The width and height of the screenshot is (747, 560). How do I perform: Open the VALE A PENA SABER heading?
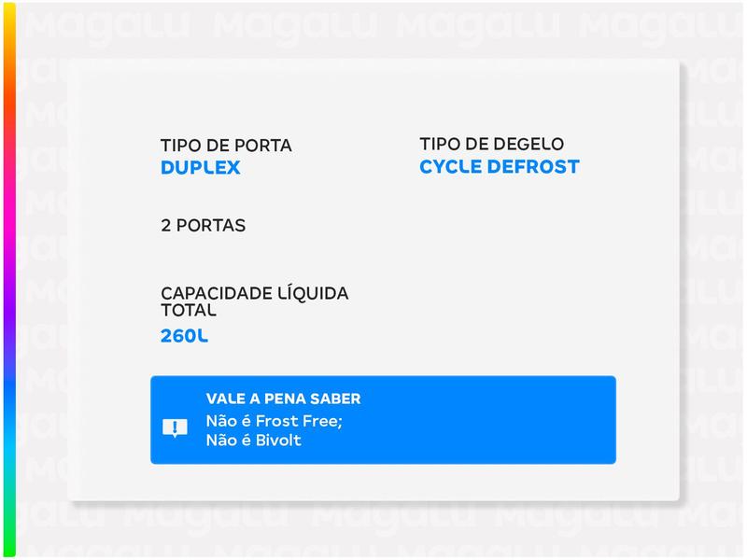click(283, 399)
